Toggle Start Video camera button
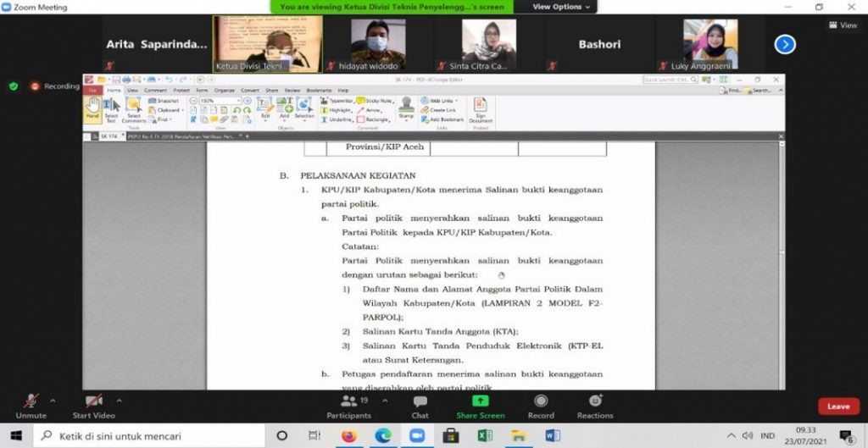Viewport: 868px width, 448px height. [93, 406]
